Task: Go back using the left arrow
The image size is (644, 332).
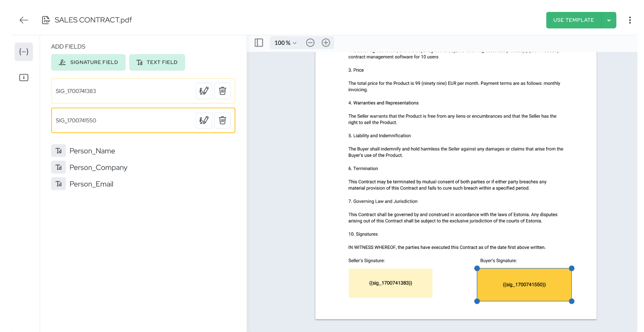Action: click(x=24, y=20)
